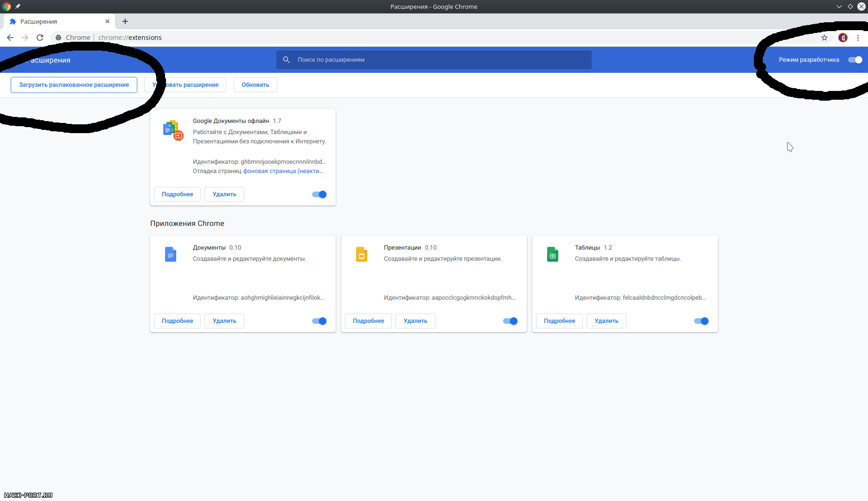Click Удалить on Таблицы app
This screenshot has width=868, height=501.
pos(606,321)
